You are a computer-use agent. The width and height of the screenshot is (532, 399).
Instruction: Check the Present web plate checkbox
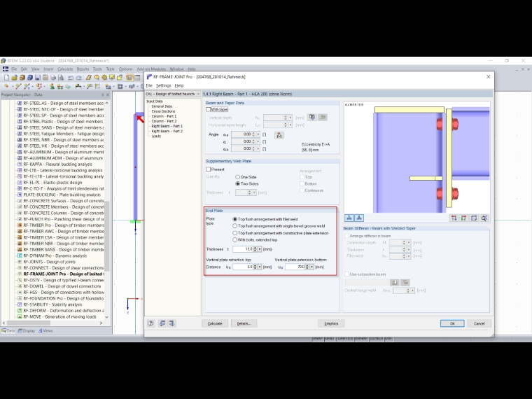click(x=209, y=169)
